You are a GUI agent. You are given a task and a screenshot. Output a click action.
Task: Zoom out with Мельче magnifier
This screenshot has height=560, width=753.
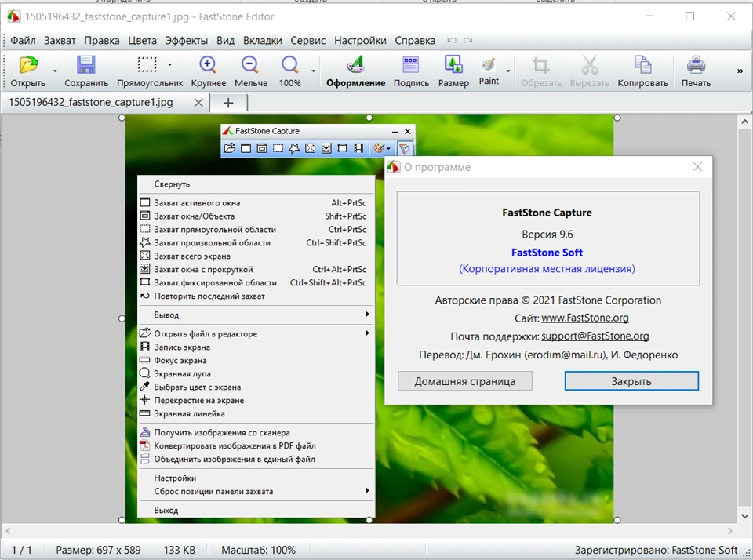click(250, 64)
